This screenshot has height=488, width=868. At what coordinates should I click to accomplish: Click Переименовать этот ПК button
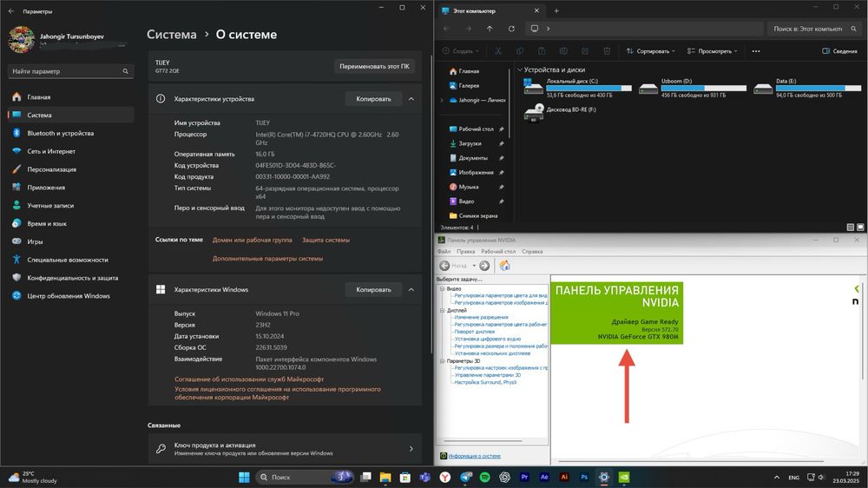pyautogui.click(x=374, y=66)
